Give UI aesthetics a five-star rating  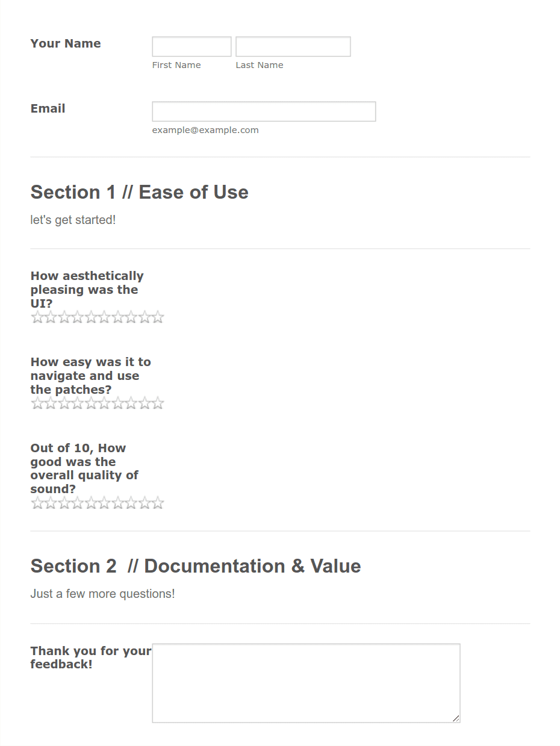(91, 317)
